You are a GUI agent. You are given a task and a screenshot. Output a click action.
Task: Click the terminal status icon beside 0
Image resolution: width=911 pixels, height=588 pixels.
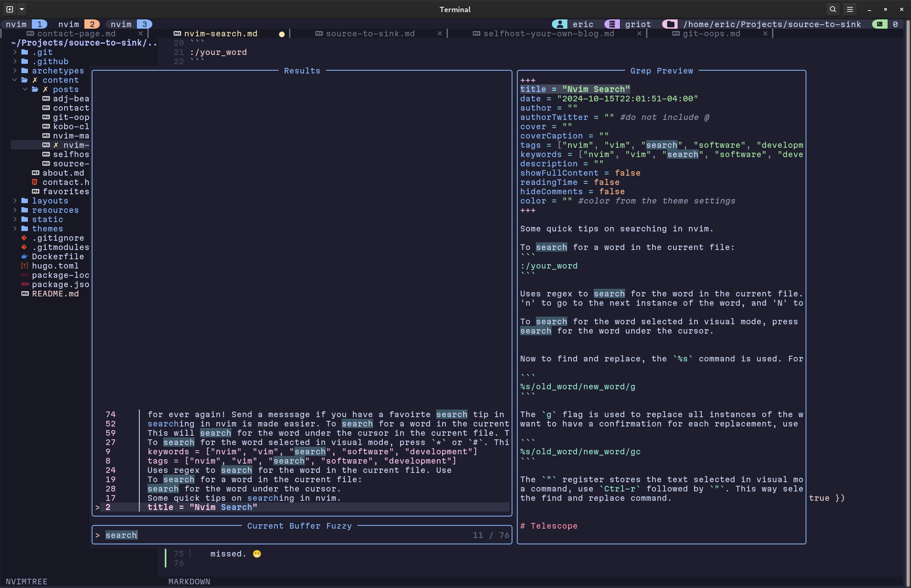coord(880,24)
